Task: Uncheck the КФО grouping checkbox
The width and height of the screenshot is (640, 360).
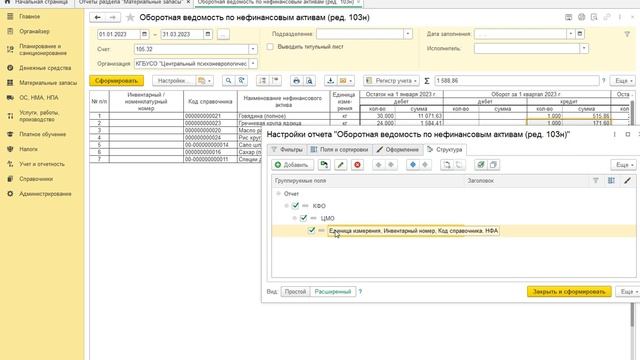Action: click(x=295, y=206)
